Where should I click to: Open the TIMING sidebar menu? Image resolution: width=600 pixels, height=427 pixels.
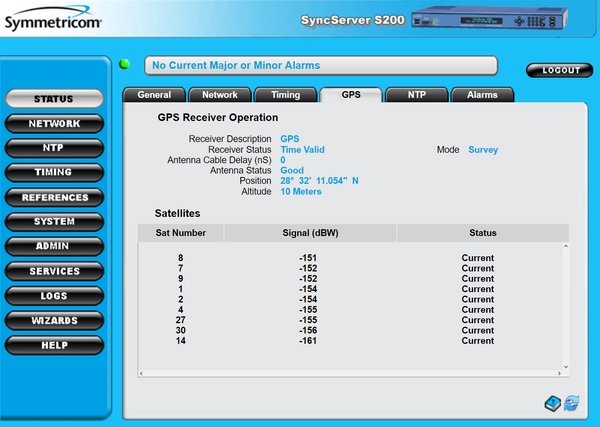click(x=54, y=173)
